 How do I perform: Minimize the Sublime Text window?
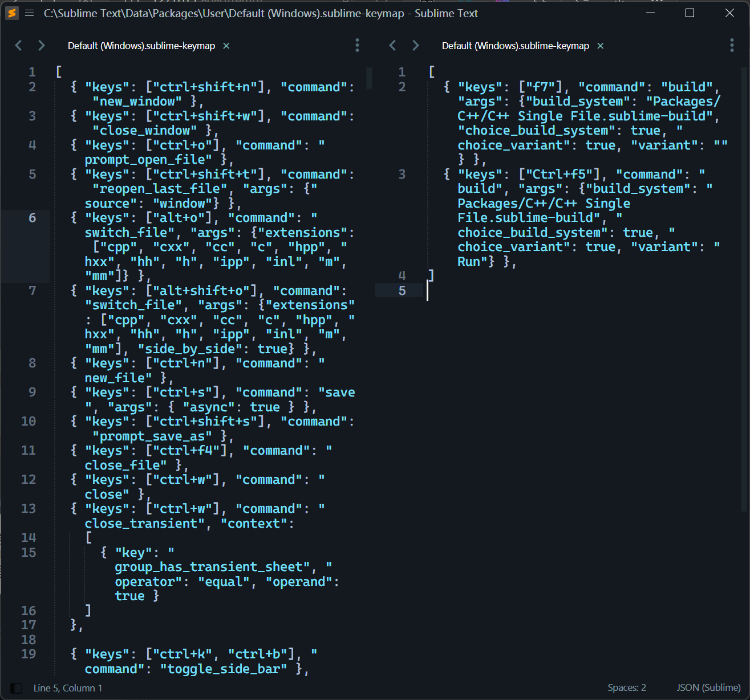click(651, 13)
